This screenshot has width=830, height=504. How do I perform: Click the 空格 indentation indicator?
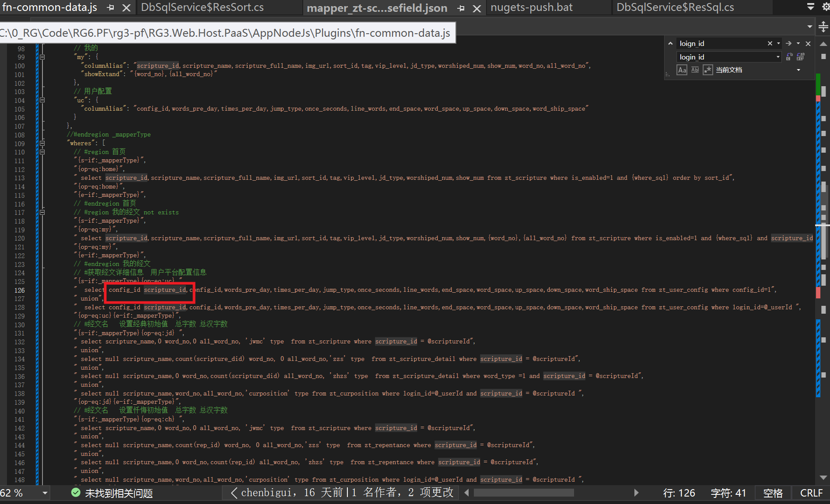[x=773, y=493]
